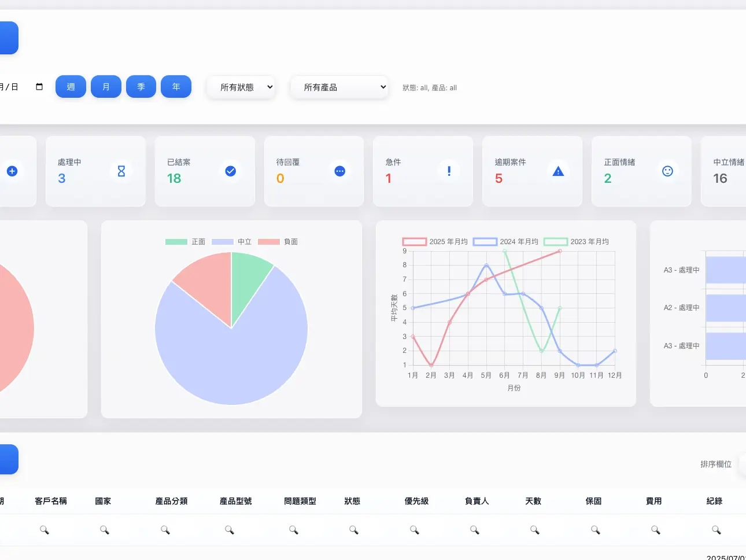Click the smiley icon on the 正面情緒 card
This screenshot has height=560, width=746.
click(667, 171)
